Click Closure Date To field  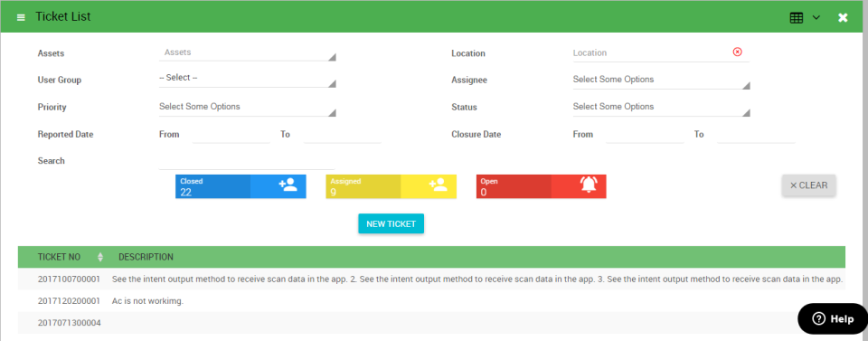(x=756, y=135)
